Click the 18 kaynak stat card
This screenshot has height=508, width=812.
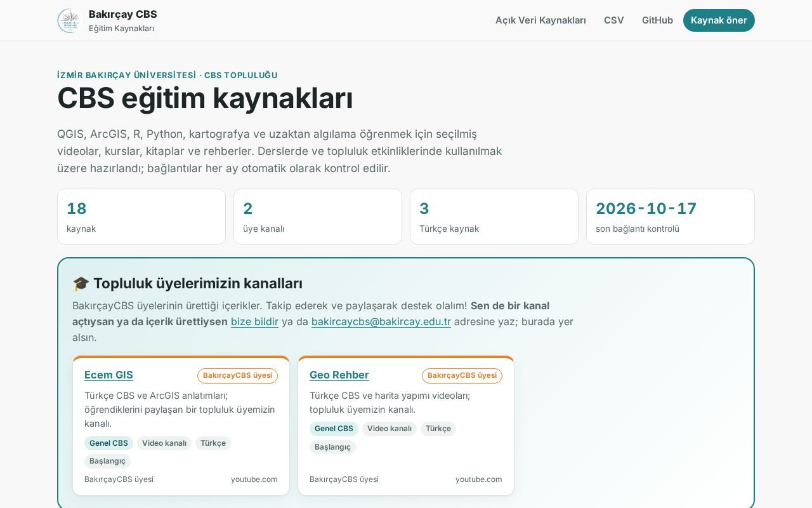pyautogui.click(x=141, y=217)
